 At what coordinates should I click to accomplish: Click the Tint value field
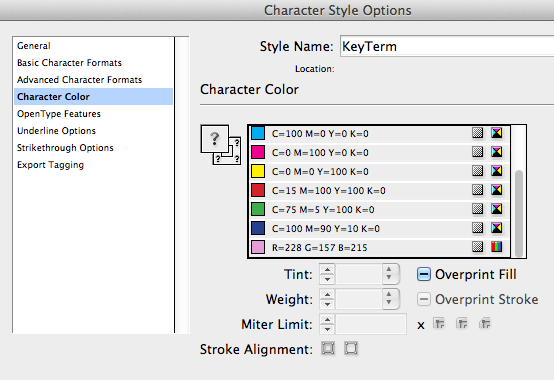359,274
